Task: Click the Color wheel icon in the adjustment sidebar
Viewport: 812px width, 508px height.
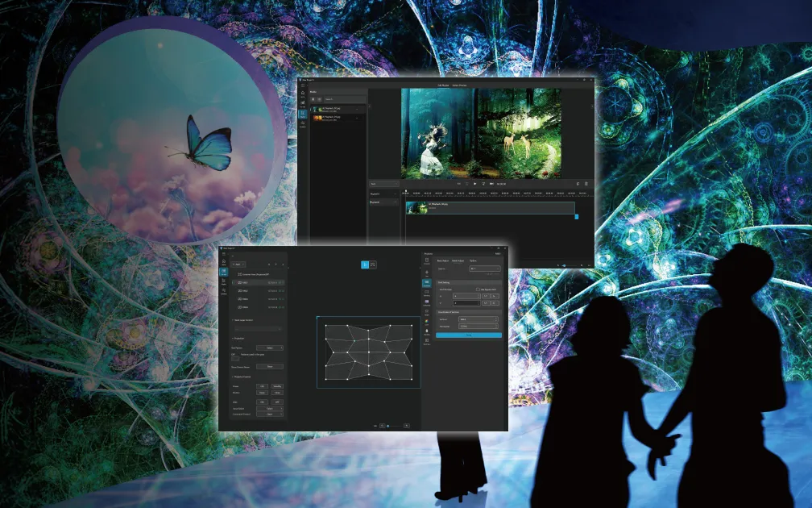Action: coord(426,319)
